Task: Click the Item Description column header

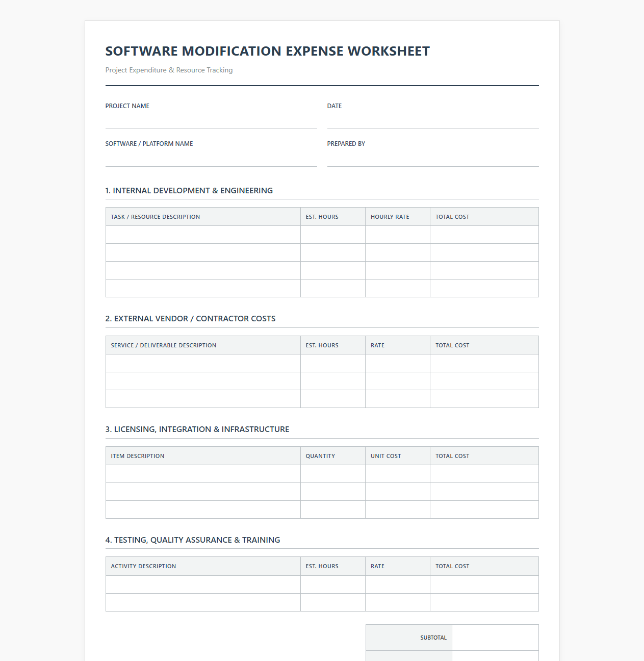Action: (203, 456)
